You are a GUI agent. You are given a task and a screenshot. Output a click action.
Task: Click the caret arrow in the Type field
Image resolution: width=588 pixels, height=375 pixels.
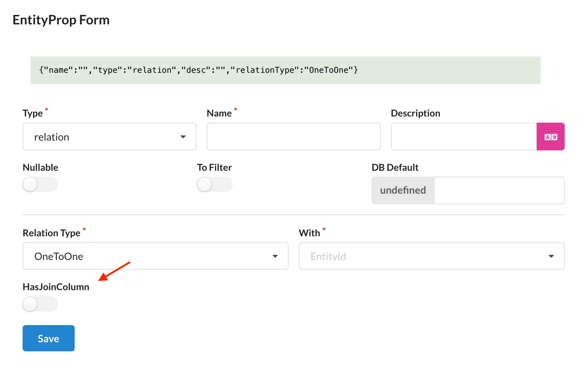tap(183, 137)
